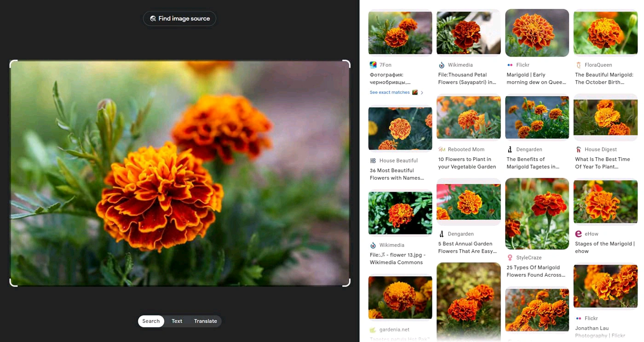Click the StyleCraze favicon
The height and width of the screenshot is (342, 644).
click(x=510, y=257)
